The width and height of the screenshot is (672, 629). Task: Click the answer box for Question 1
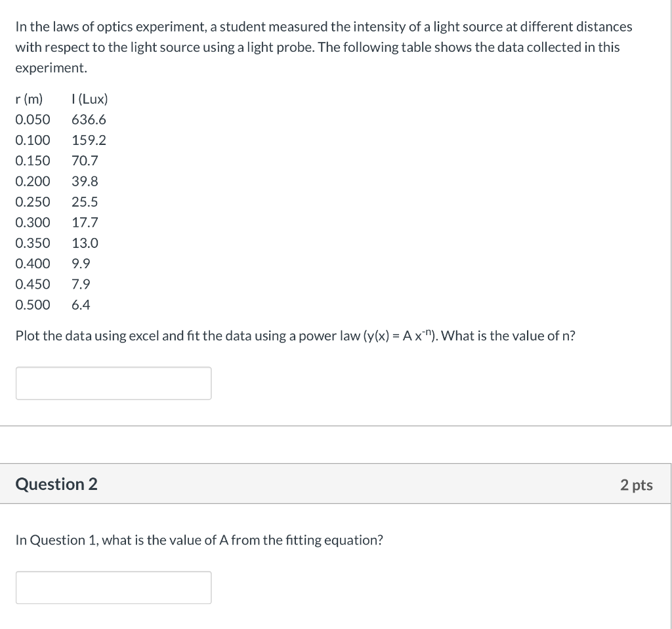[x=113, y=383]
